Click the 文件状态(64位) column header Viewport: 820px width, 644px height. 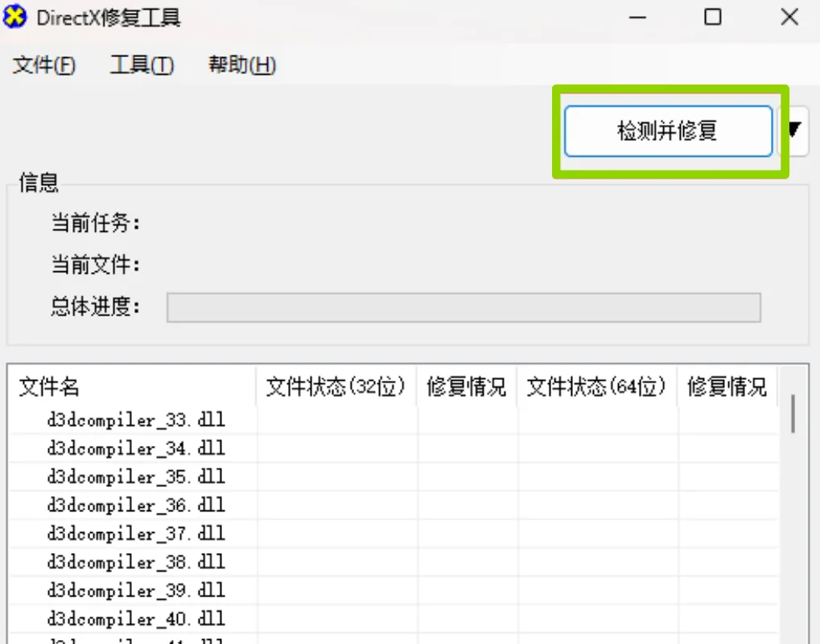click(x=597, y=387)
